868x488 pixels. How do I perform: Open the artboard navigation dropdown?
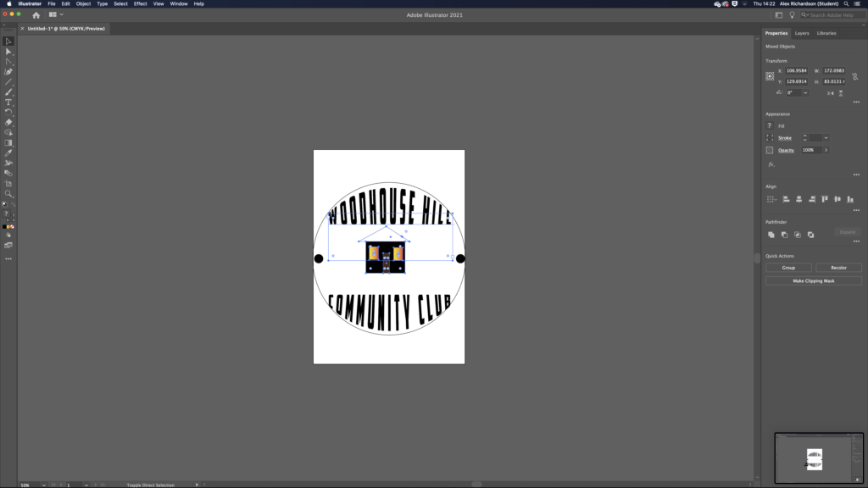click(x=86, y=485)
